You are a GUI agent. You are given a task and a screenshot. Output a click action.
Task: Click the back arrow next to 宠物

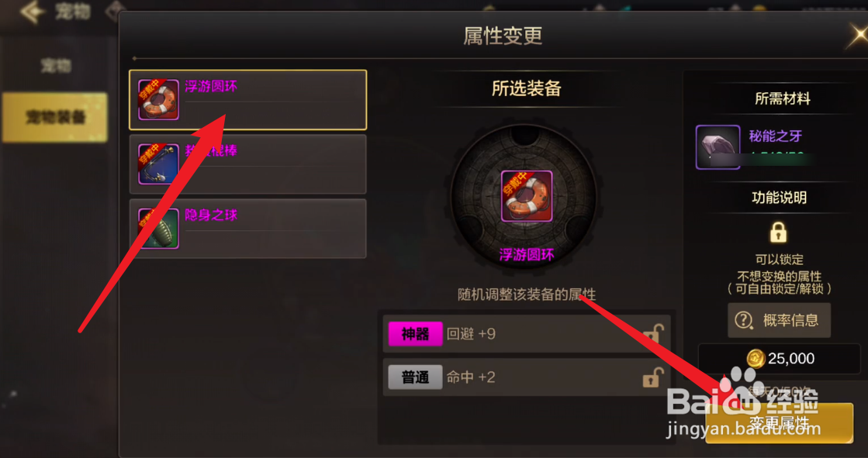tap(32, 12)
